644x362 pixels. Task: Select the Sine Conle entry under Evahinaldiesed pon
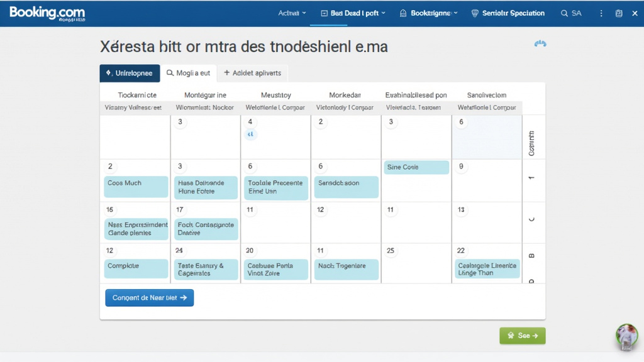coord(416,167)
